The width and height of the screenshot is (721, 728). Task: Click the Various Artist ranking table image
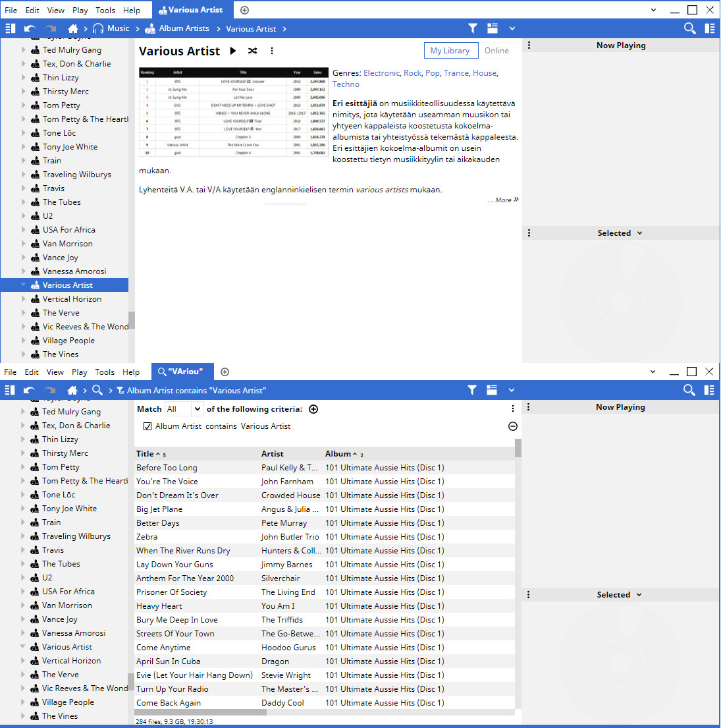(234, 111)
